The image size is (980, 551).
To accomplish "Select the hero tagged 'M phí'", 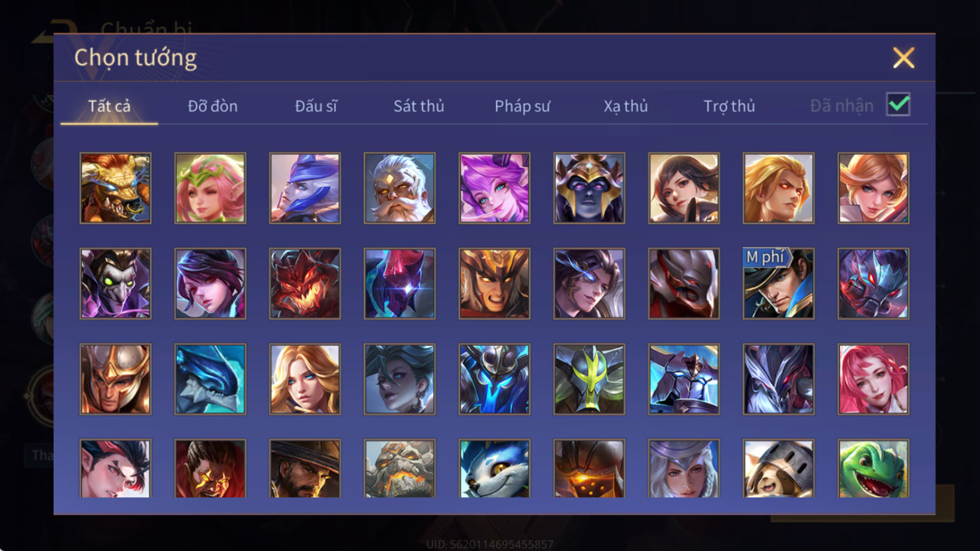I will (x=778, y=283).
